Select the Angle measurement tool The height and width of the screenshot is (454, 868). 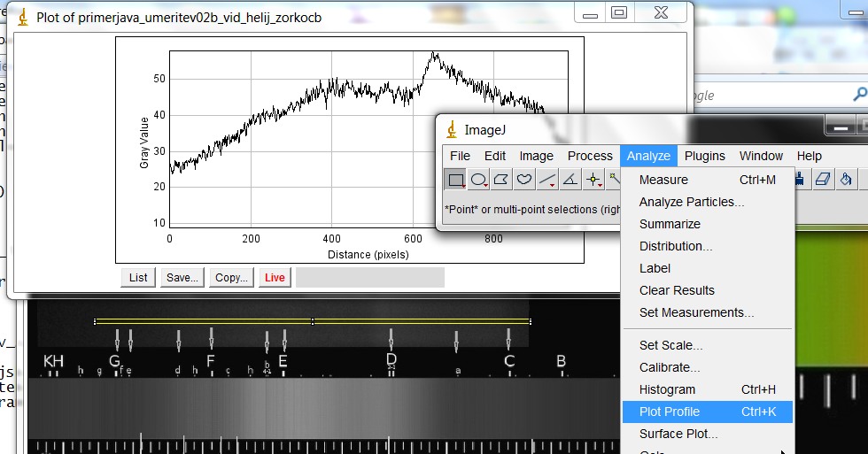click(570, 180)
